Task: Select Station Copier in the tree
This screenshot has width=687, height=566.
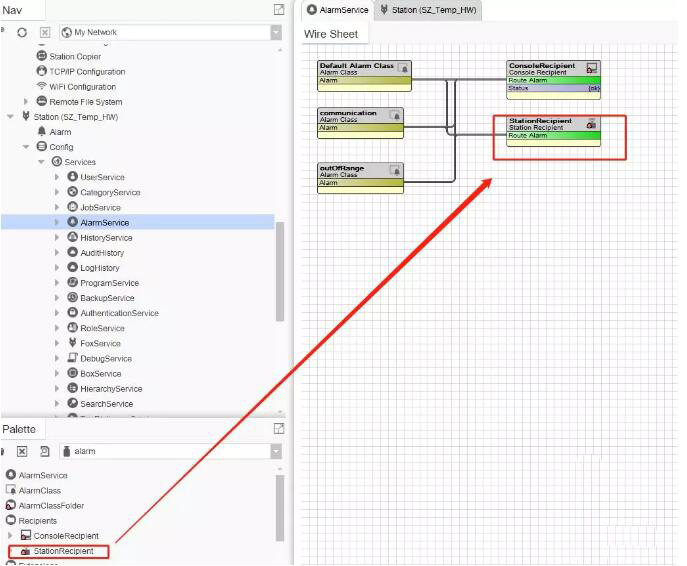Action: point(75,57)
